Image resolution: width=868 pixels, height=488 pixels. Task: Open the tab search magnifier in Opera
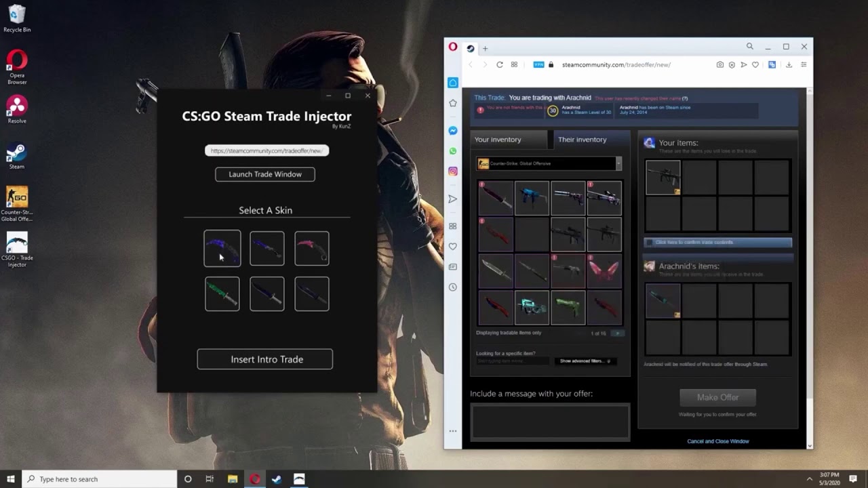[x=749, y=47]
